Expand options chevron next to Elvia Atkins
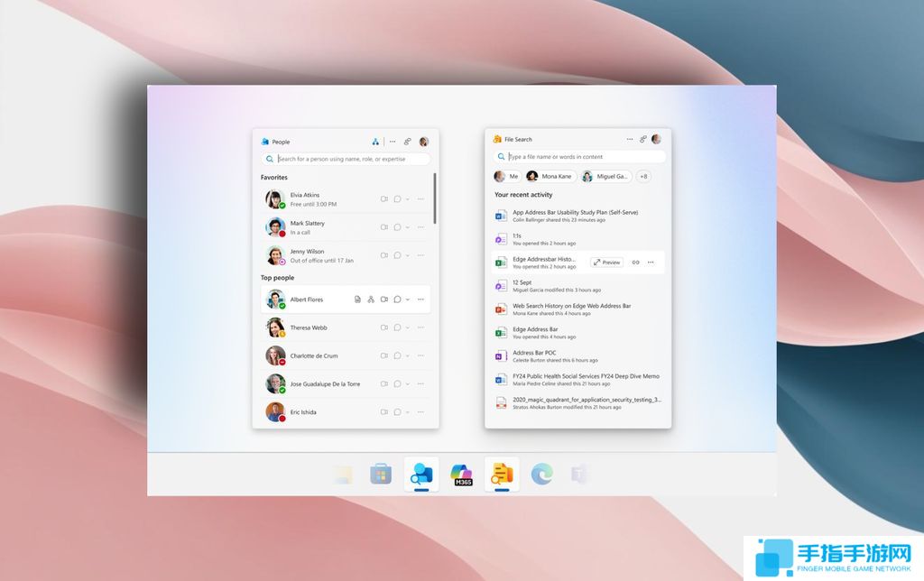The height and width of the screenshot is (581, 924). coord(408,197)
